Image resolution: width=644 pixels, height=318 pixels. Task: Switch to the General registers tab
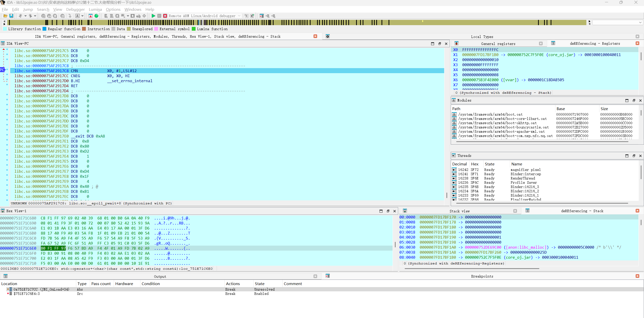(x=498, y=44)
